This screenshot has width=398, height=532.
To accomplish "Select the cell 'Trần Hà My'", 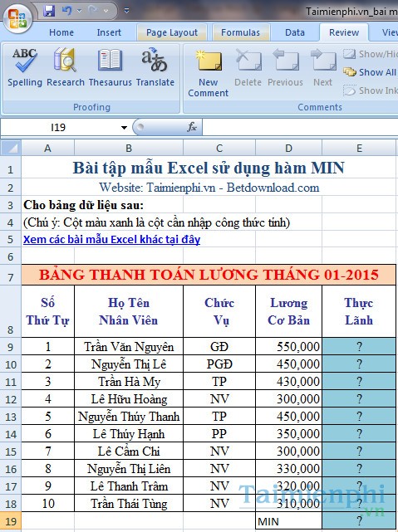I will click(129, 381).
